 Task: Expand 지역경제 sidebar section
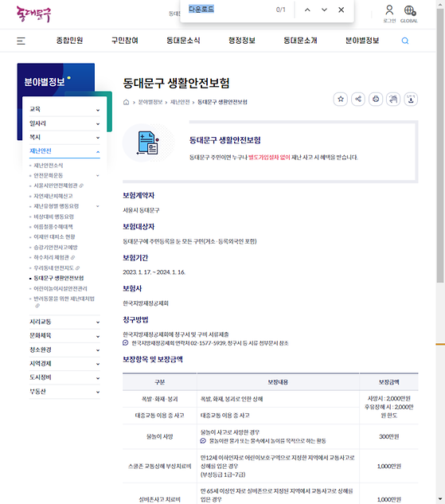pyautogui.click(x=64, y=364)
